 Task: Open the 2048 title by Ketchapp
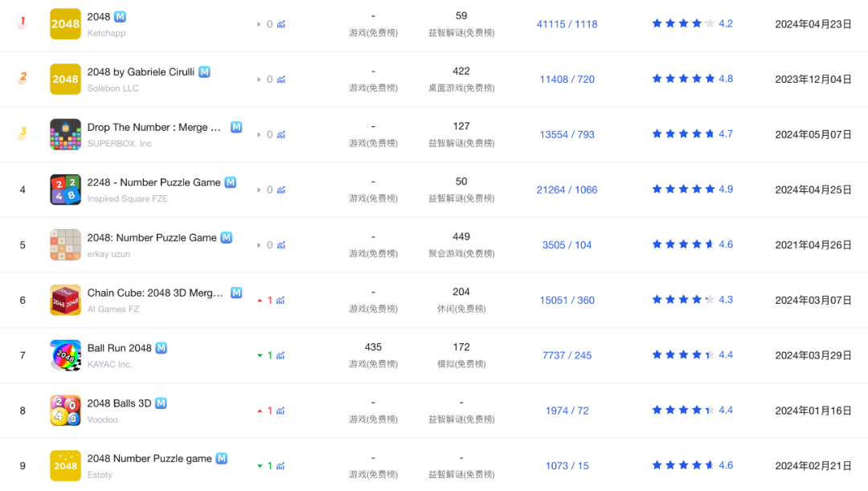tap(99, 17)
